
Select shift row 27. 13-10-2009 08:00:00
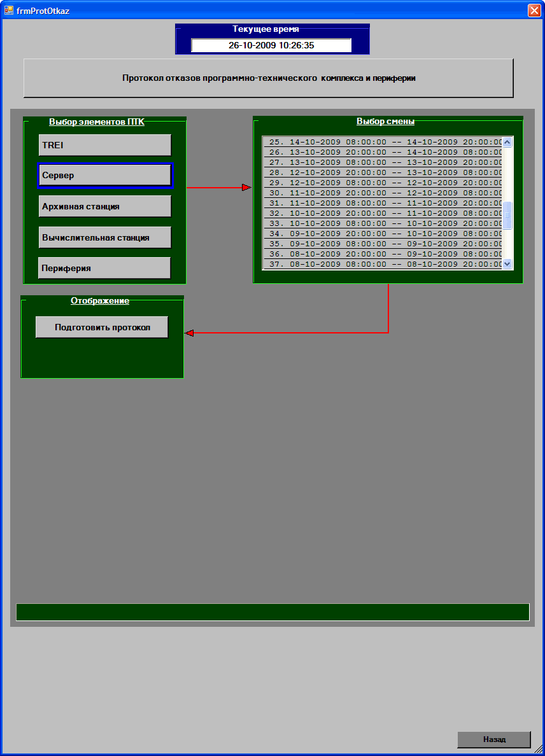point(383,162)
